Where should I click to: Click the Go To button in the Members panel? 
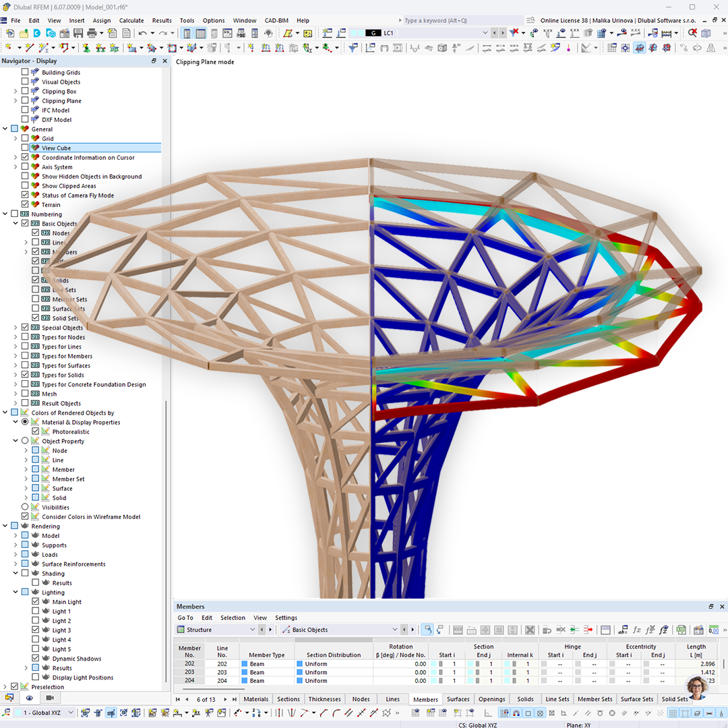184,617
